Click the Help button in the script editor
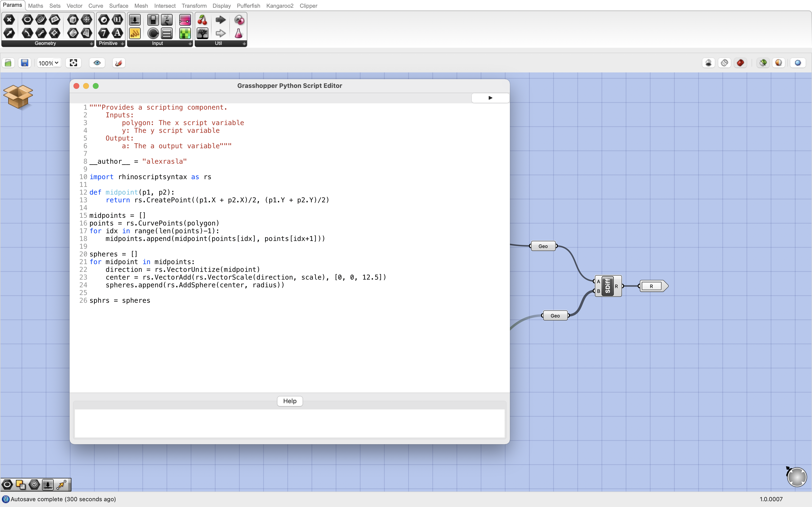Screen dimensions: 812x507 click(290, 401)
